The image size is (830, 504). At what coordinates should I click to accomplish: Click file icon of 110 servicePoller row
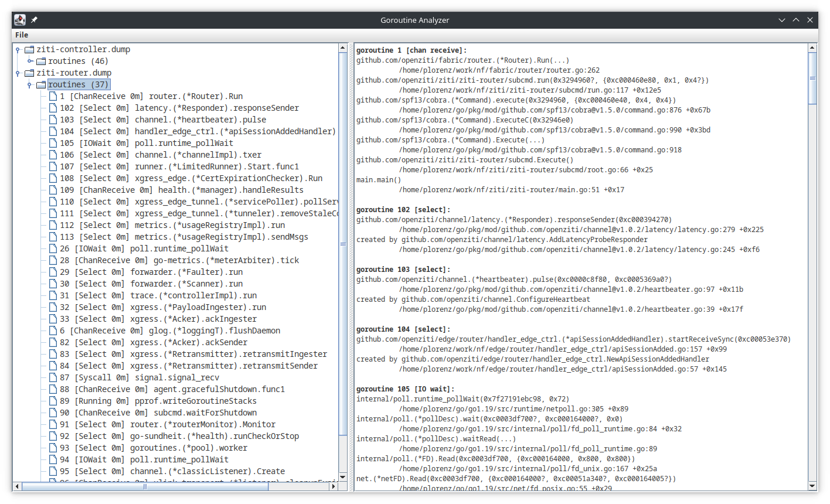click(x=53, y=202)
